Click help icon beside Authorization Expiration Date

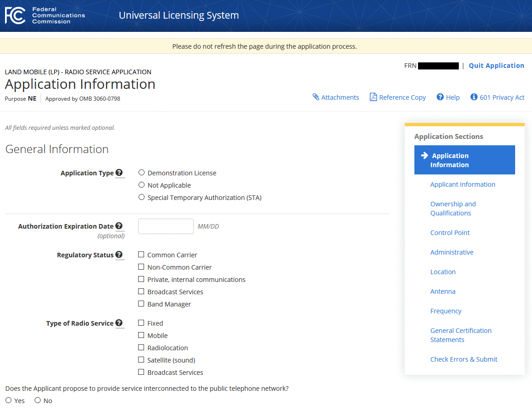click(119, 226)
